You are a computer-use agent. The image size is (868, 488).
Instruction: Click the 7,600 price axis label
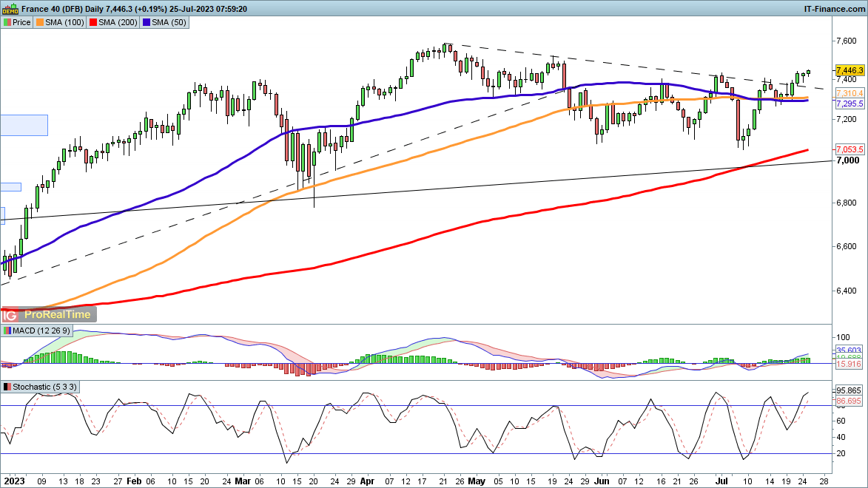coord(847,41)
